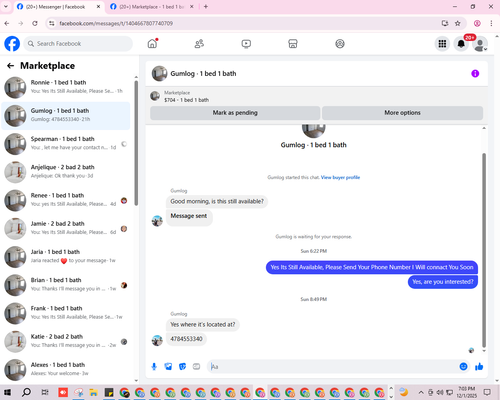This screenshot has height=400, width=500.
Task: Open the emoji picker
Action: pyautogui.click(x=463, y=367)
